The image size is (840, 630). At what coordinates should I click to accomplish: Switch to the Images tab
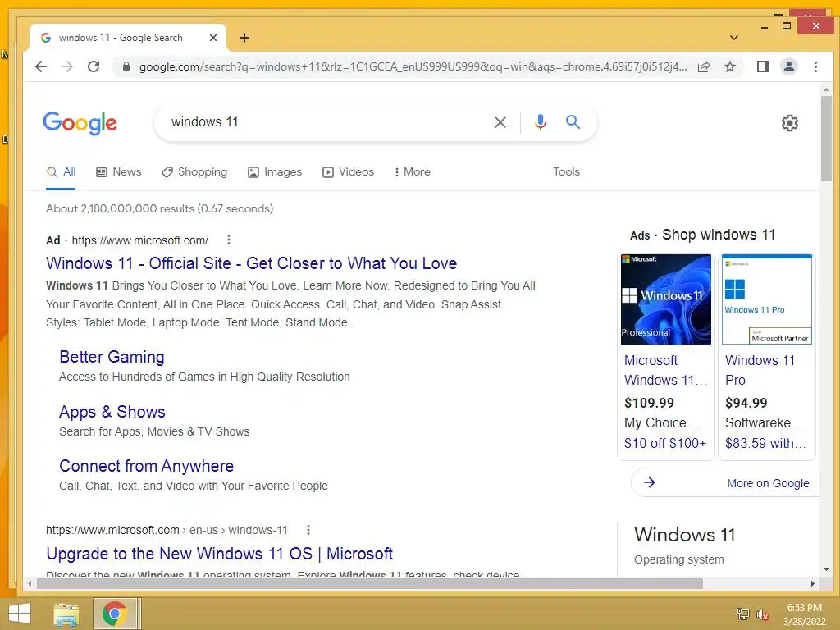tap(275, 172)
